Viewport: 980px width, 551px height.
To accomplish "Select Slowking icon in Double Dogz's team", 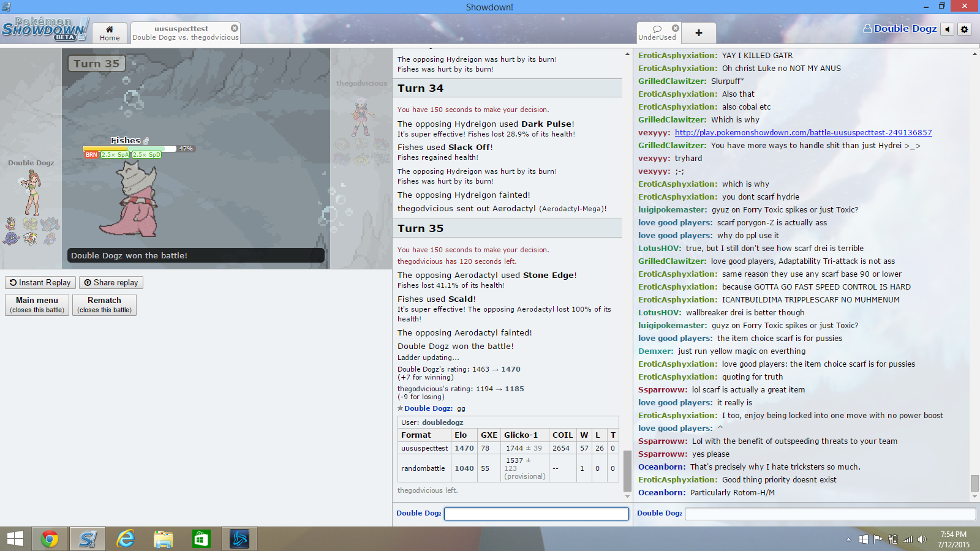I will coord(11,223).
